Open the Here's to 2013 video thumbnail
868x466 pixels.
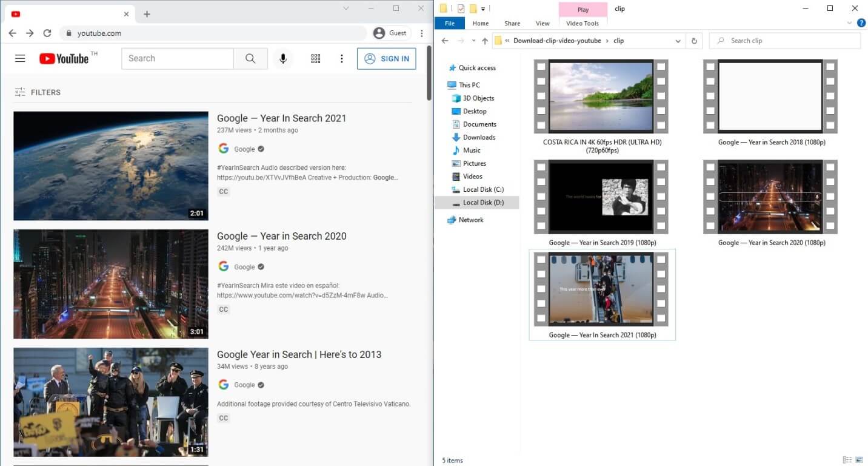pyautogui.click(x=111, y=402)
